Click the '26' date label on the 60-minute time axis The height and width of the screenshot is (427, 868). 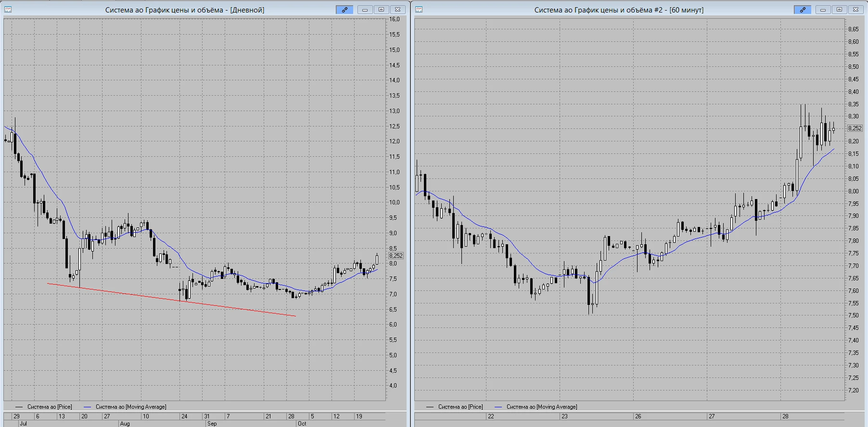638,416
